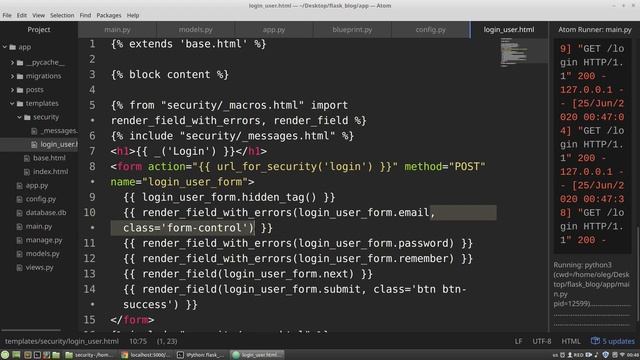This screenshot has height=360, width=640.
Task: Open localhost:5000 browser window from taskbar
Action: coord(147,355)
